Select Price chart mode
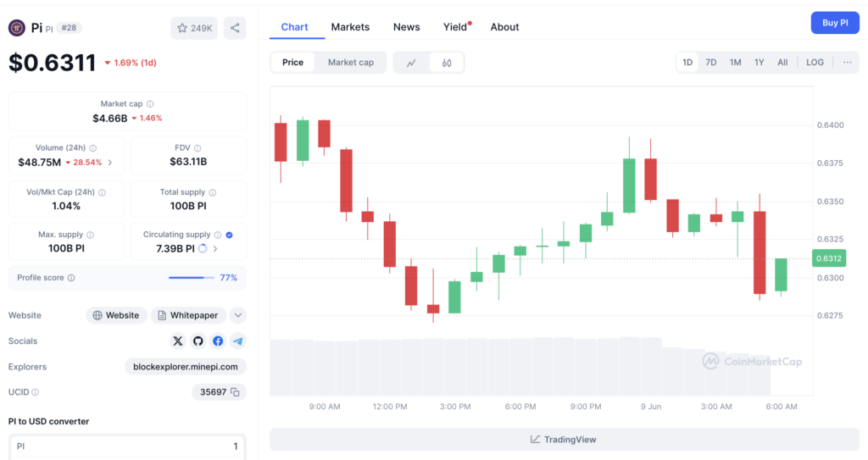868x460 pixels. (292, 63)
